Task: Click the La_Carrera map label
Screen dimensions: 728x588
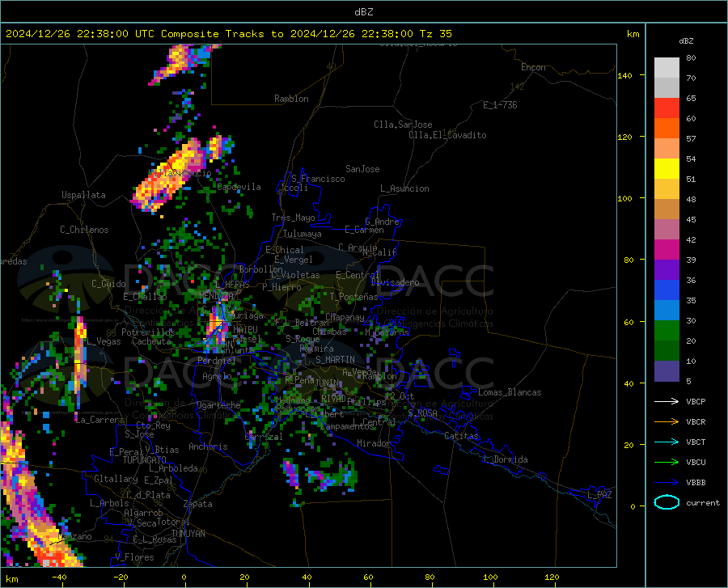Action: click(99, 420)
